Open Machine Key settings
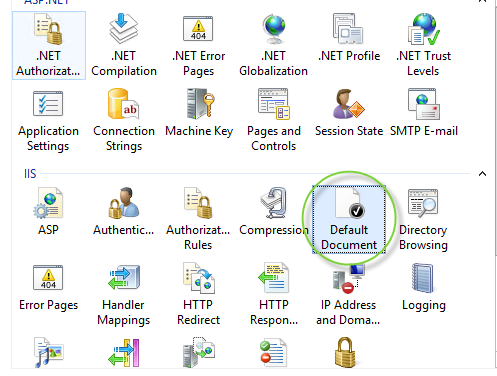Viewport: 497px width, 376px height. [x=199, y=113]
